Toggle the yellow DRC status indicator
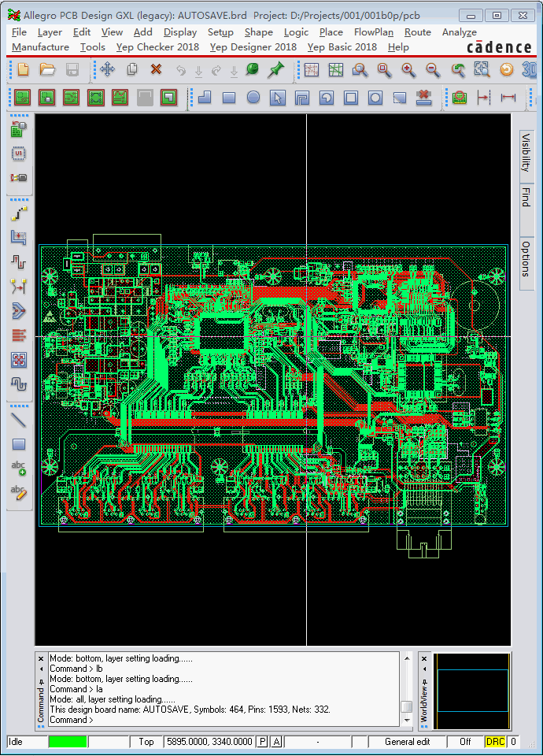This screenshot has height=756, width=543. pyautogui.click(x=495, y=742)
